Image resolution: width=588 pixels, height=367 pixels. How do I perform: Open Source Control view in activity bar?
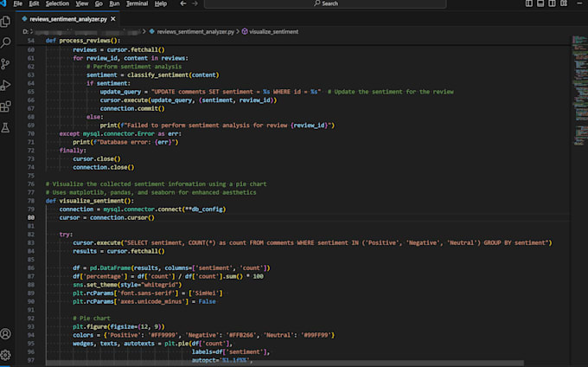(6, 64)
